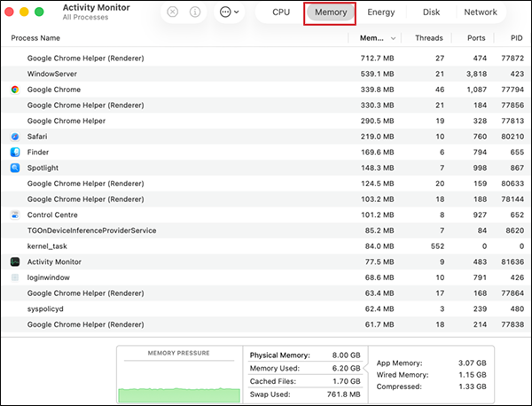Select the Activity Monitor process name in list
The height and width of the screenshot is (406, 532).
click(x=54, y=262)
